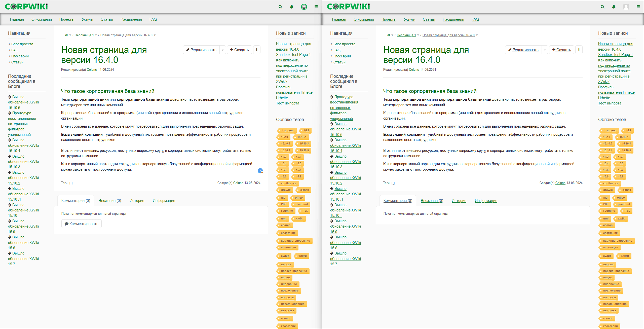Open the FAQ menu item in top navigation

pyautogui.click(x=154, y=19)
